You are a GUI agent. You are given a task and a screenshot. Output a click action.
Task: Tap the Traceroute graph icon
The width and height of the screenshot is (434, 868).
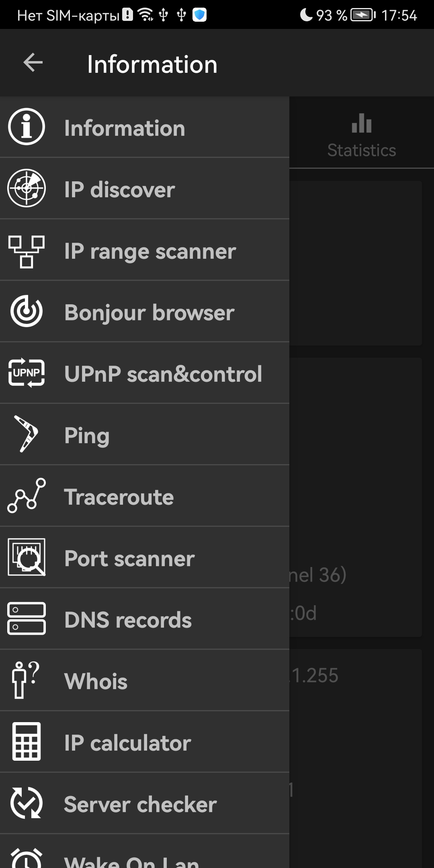click(27, 495)
